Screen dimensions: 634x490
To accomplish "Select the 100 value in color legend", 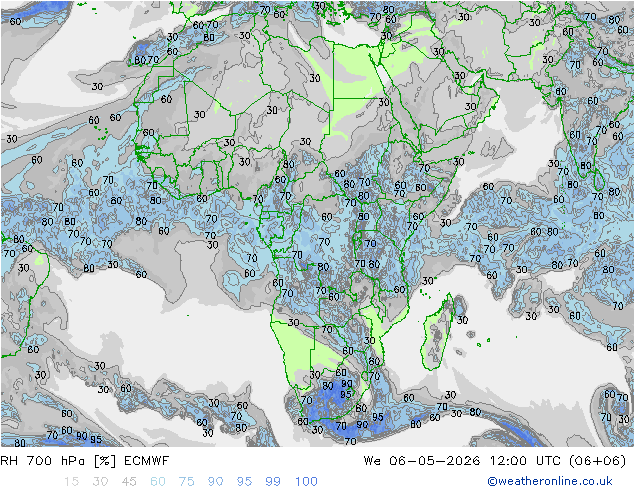I will [306, 481].
